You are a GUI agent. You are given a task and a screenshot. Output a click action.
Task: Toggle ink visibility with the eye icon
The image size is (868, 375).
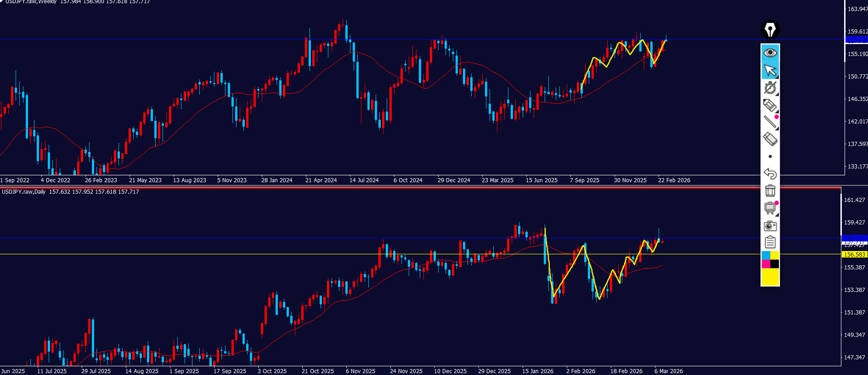(x=770, y=53)
